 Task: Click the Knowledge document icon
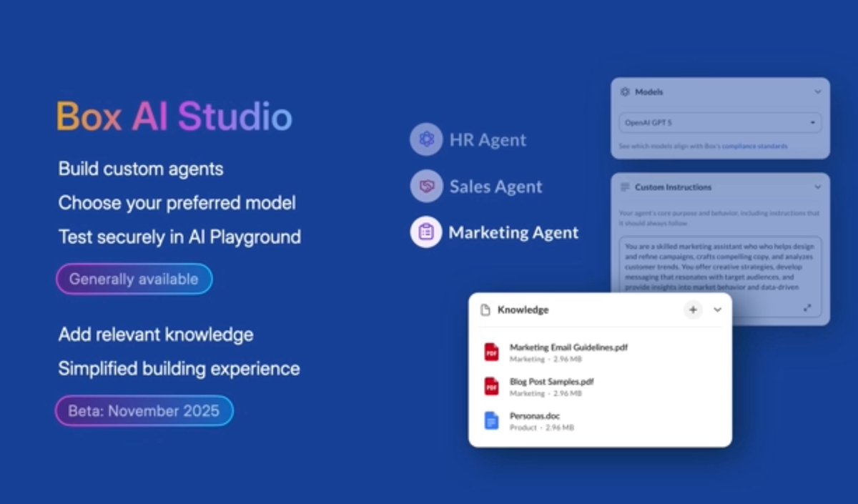click(485, 310)
